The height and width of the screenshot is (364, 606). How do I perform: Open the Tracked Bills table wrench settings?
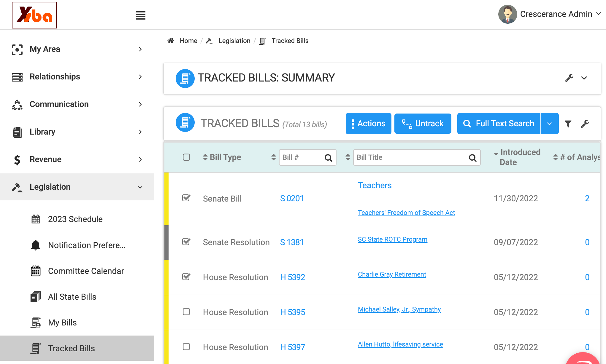[x=585, y=124]
